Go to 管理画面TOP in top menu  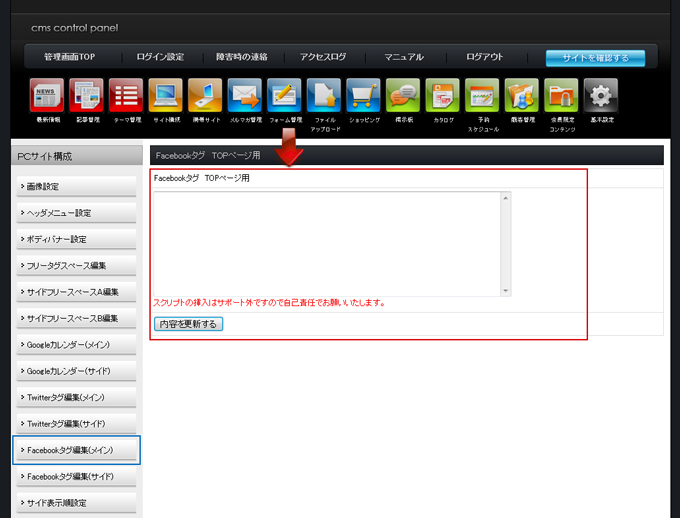click(72, 57)
